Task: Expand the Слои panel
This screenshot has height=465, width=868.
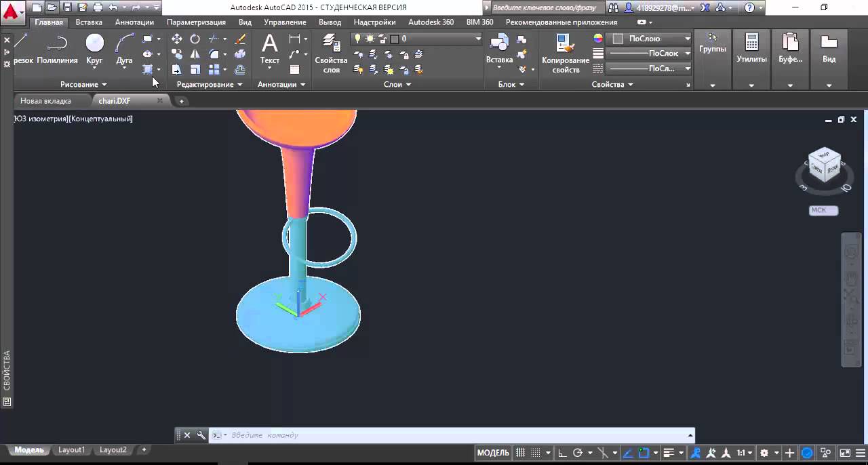Action: tap(397, 84)
